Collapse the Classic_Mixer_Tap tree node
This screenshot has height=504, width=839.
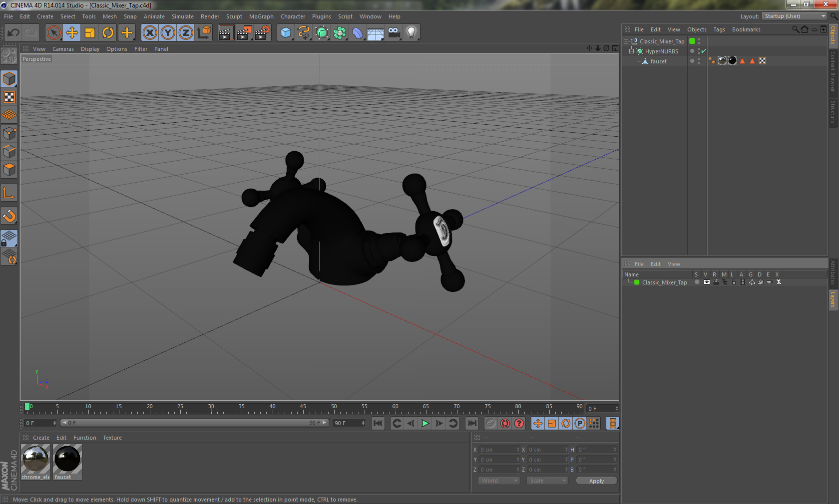[x=626, y=41]
